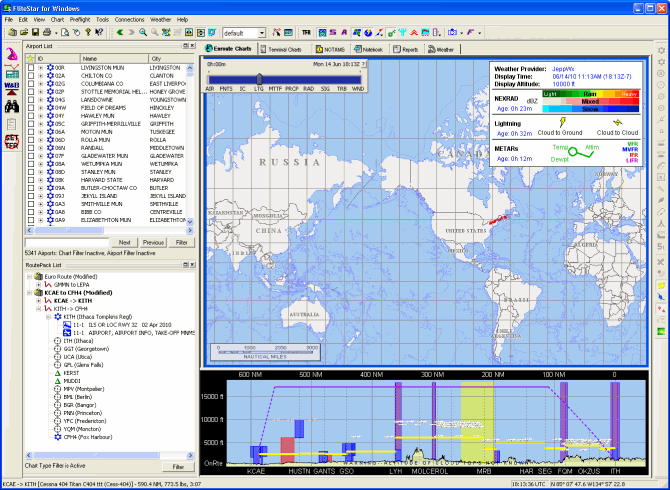Expand the GMMN to LEPA route
Screen dimensions: 670x490
tap(39, 285)
